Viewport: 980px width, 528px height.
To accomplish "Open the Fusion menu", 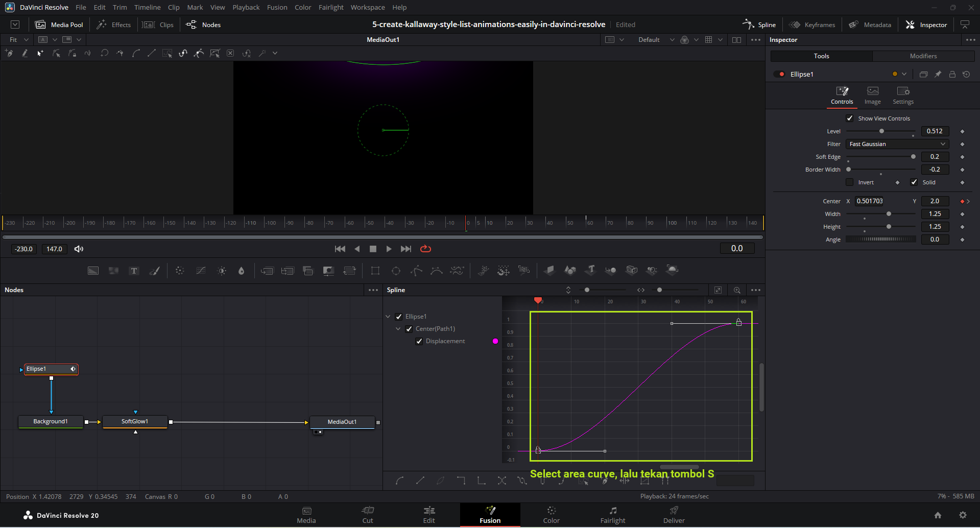I will [x=277, y=7].
